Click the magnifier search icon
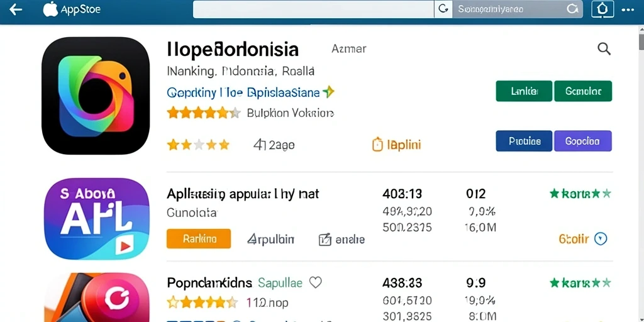The height and width of the screenshot is (322, 644). click(604, 49)
